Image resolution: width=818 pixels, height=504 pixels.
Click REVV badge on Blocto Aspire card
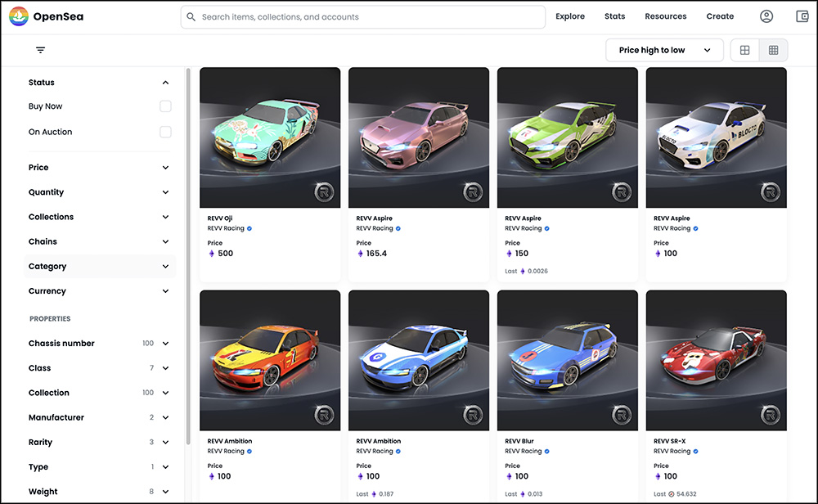pos(770,192)
